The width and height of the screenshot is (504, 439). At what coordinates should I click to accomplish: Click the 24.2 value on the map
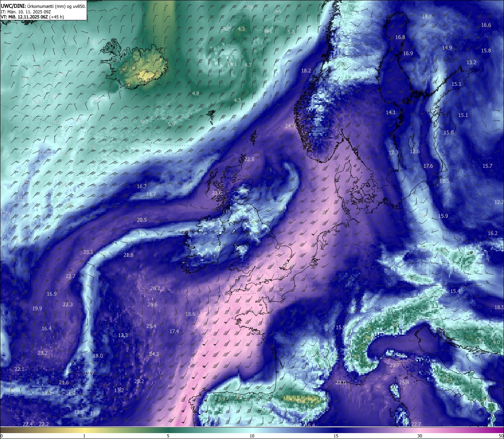[x=154, y=354]
